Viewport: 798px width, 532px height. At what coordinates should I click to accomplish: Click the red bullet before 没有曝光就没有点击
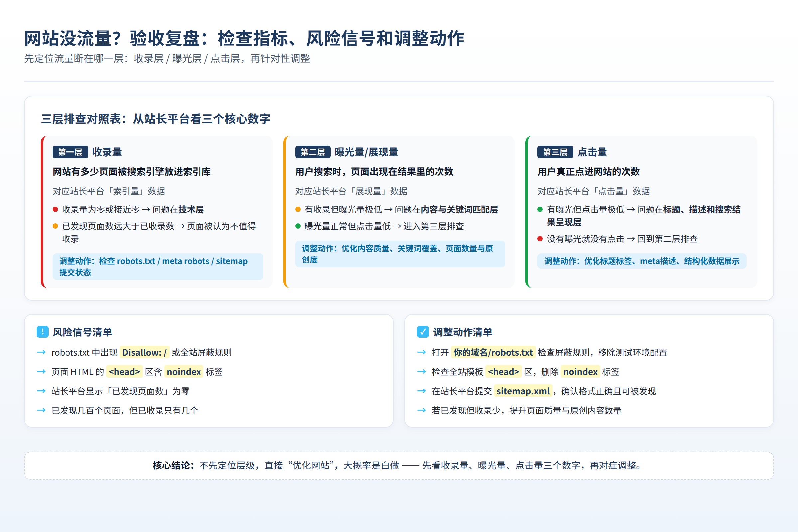pos(540,238)
